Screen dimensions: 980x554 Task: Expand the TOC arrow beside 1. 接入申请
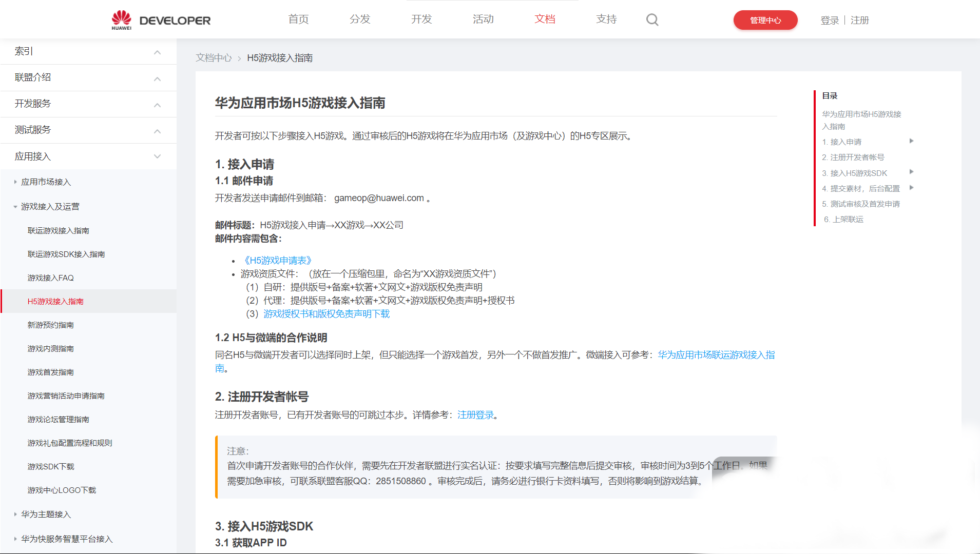(911, 141)
